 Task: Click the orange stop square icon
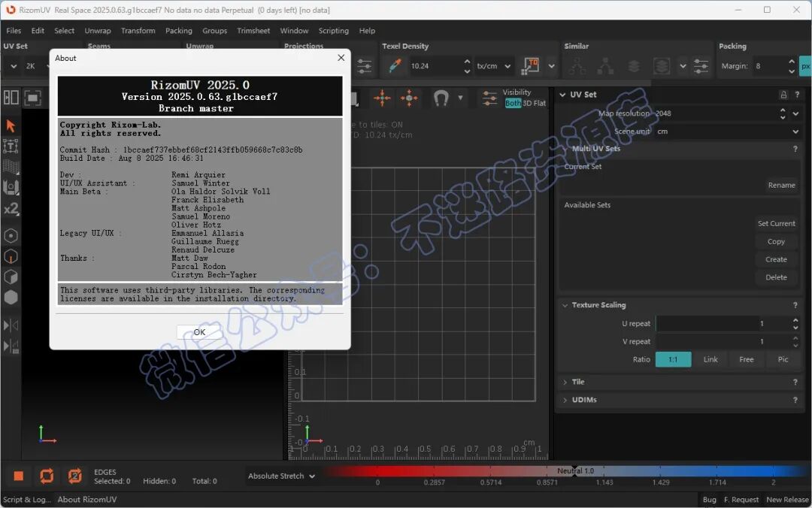[x=19, y=476]
